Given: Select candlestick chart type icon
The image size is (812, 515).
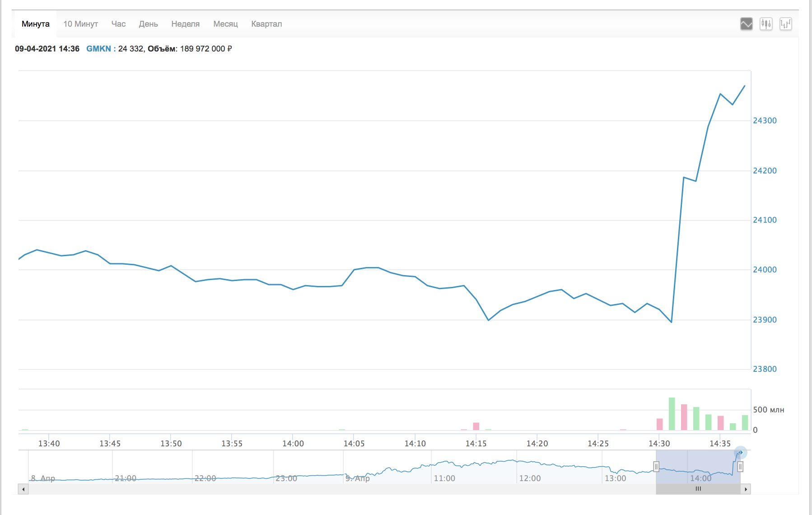Looking at the screenshot, I should 766,24.
